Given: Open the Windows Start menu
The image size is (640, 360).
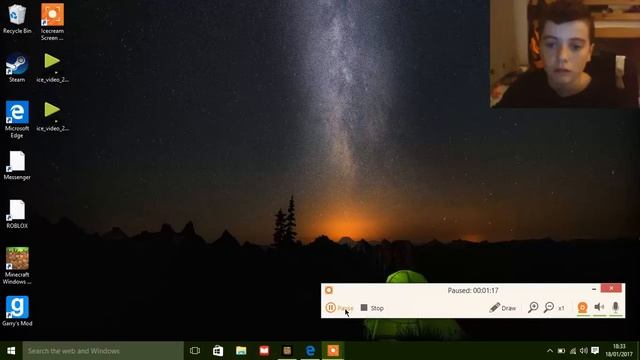Looking at the screenshot, I should (x=11, y=351).
